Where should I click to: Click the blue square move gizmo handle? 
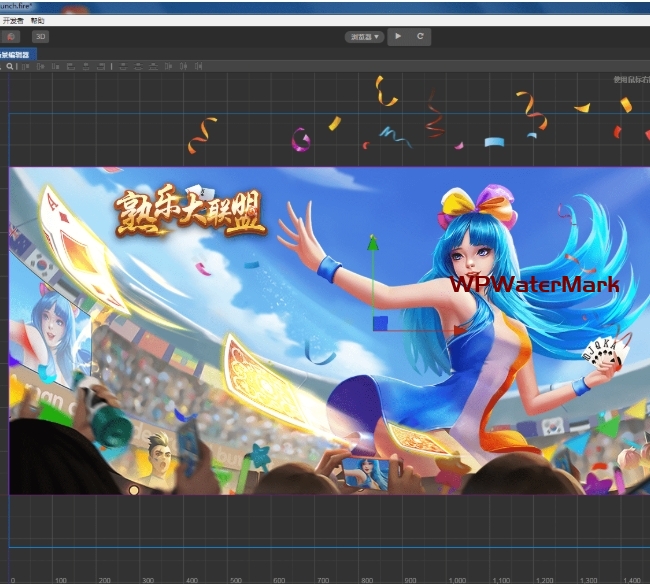pyautogui.click(x=381, y=323)
